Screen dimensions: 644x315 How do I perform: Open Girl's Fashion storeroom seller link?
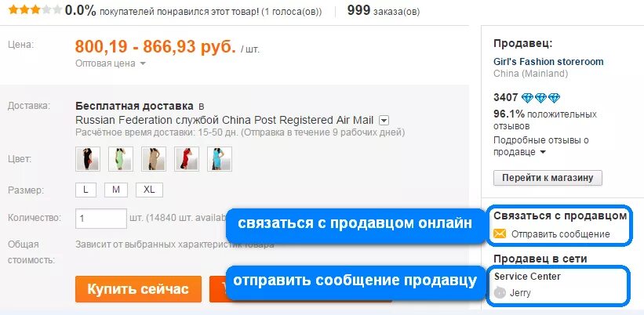[548, 62]
